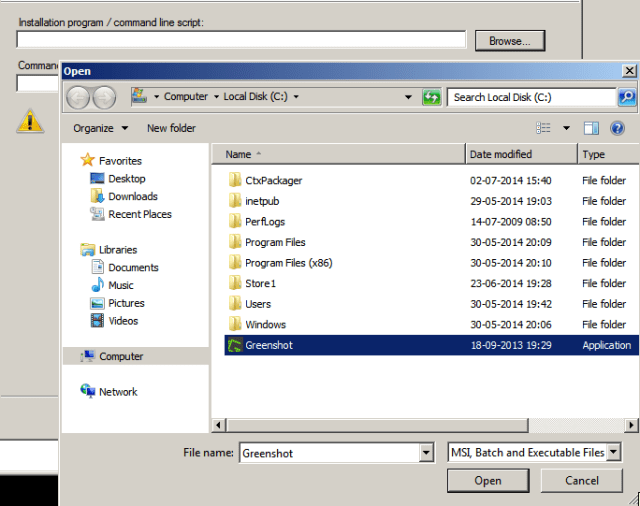Click the warning triangle icon behind dialog
Screen dimensions: 640x506
30,121
